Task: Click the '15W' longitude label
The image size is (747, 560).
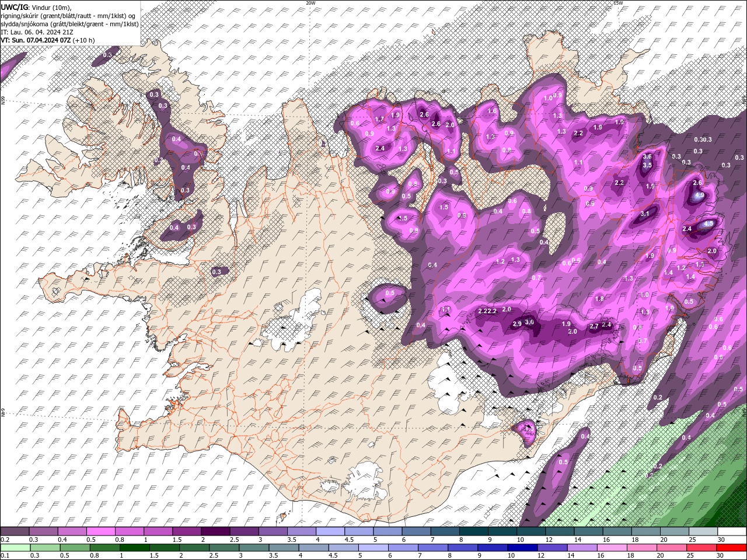Action: tap(618, 3)
